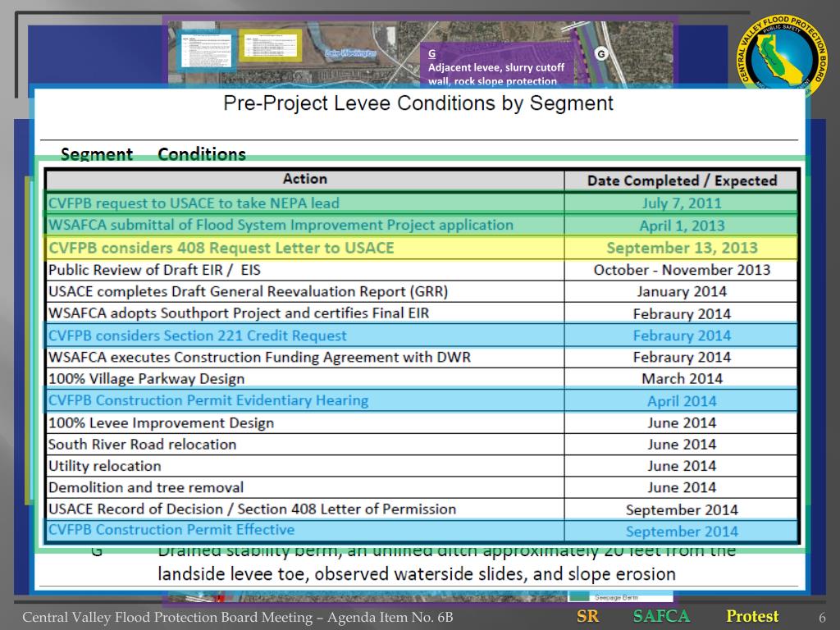Open the SAFCA link in footer
This screenshot has width=840, height=630.
(661, 617)
